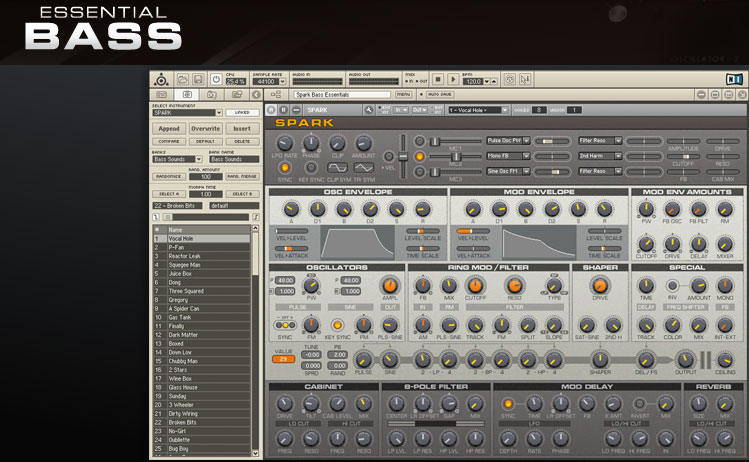Click the Overwrite button
The image size is (749, 462).
[x=205, y=129]
